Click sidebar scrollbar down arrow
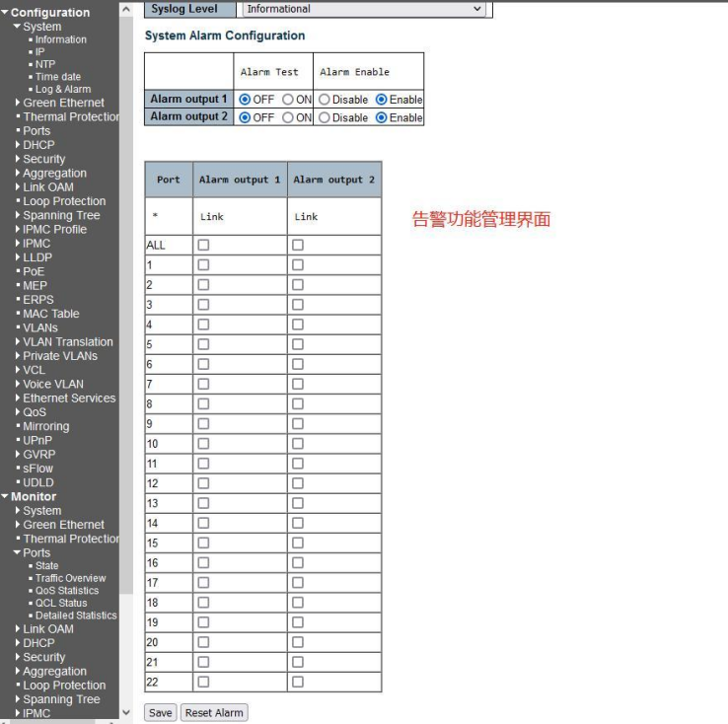The width and height of the screenshot is (728, 724). [x=124, y=712]
